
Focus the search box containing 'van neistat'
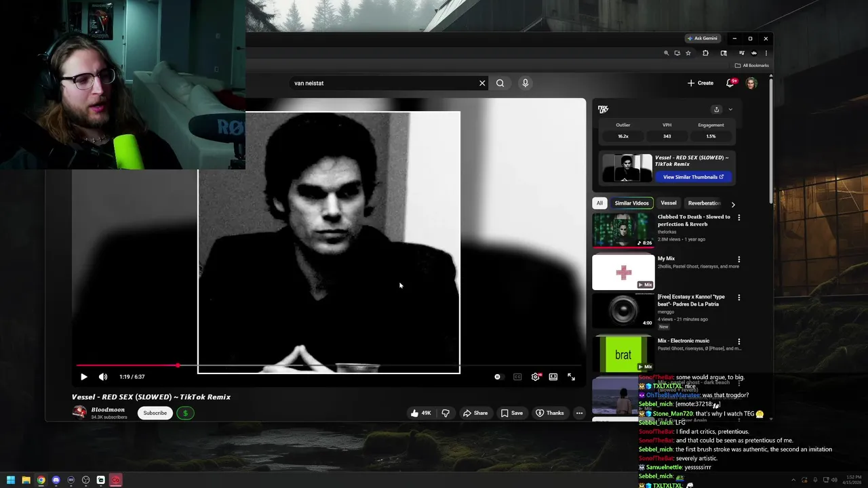point(383,83)
